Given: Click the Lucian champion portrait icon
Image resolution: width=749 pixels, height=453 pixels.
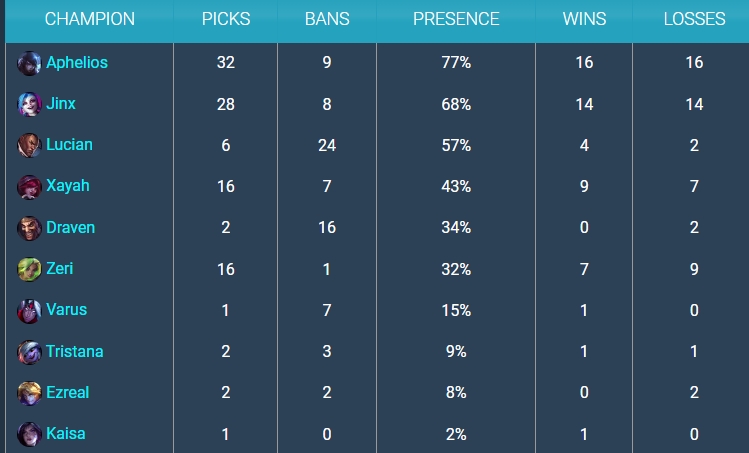Looking at the screenshot, I should [29, 145].
